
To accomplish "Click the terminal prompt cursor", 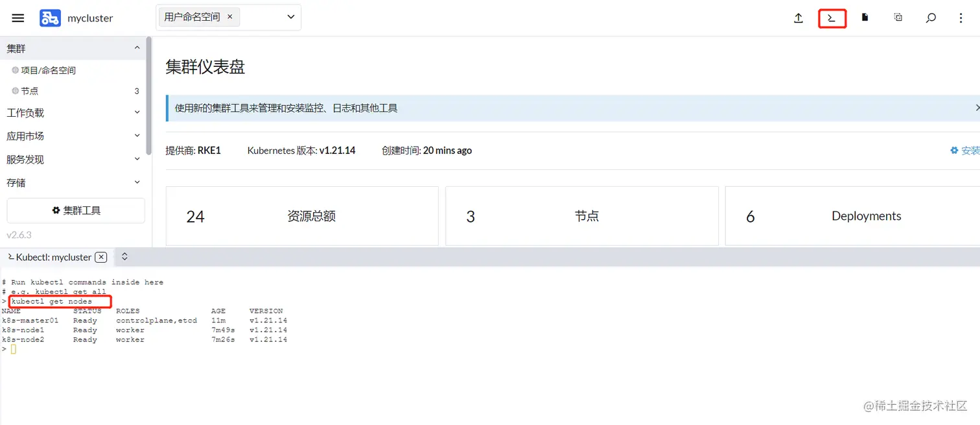I will click(x=13, y=349).
